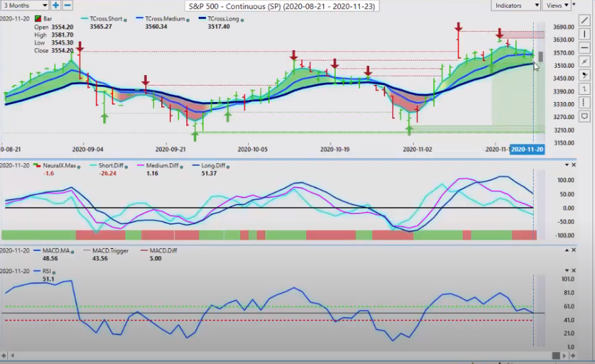Click the 2020-10-19 date axis label
Screen dimensions: 595x364
334,149
